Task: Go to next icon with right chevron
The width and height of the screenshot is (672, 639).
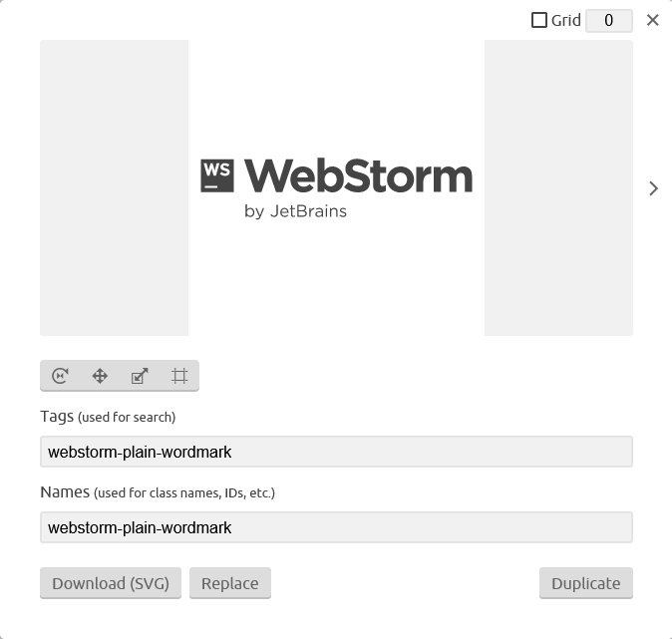Action: click(653, 188)
